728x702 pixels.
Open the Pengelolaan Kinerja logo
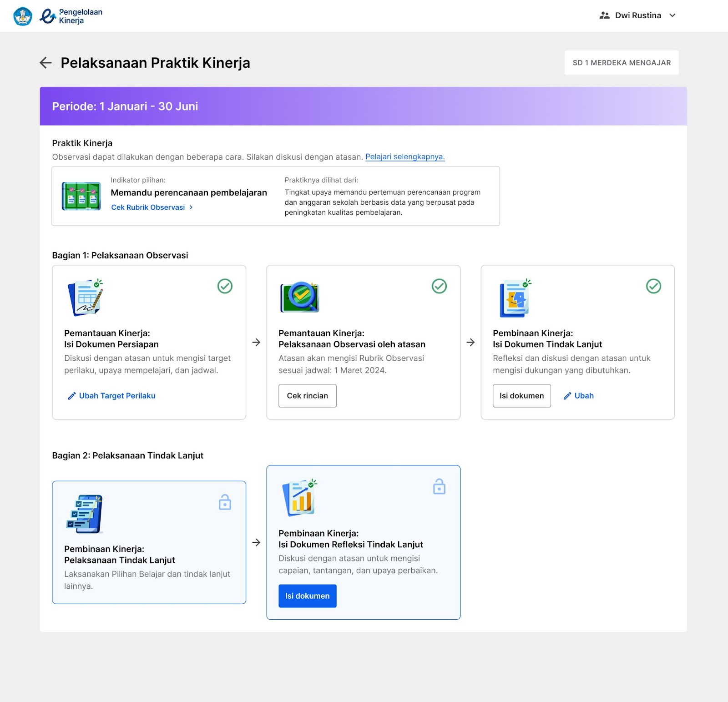click(x=71, y=16)
